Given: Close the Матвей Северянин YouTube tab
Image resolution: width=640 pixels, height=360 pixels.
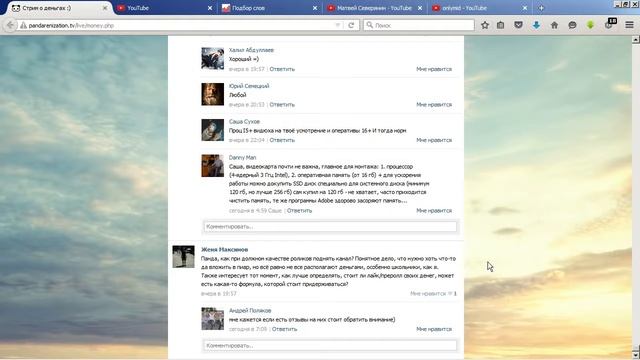Looking at the screenshot, I should click(420, 8).
